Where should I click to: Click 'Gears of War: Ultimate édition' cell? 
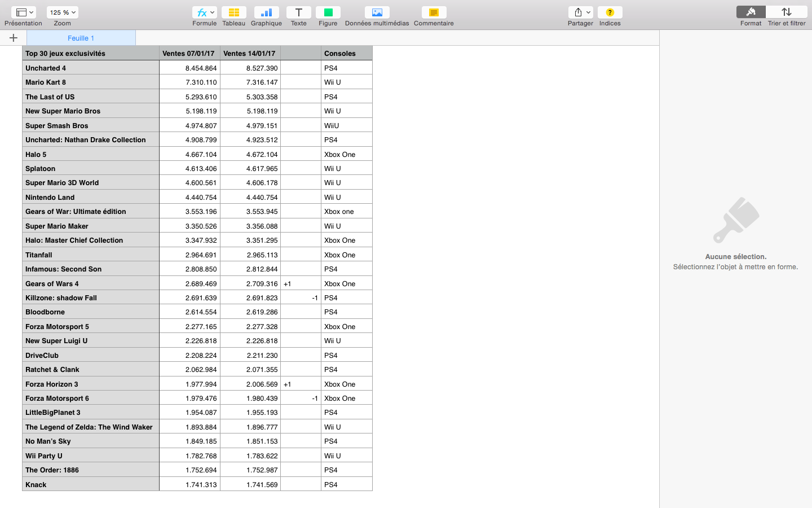pyautogui.click(x=91, y=211)
